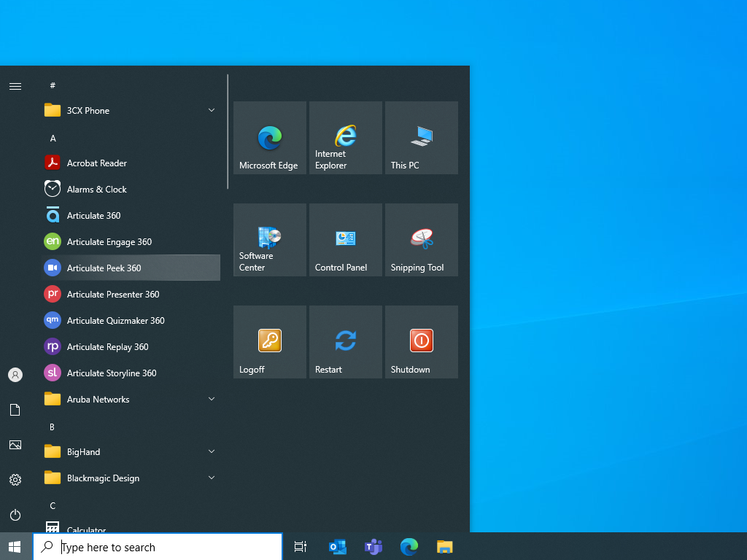Image resolution: width=747 pixels, height=560 pixels.
Task: Expand the BigHand folder
Action: tap(131, 451)
